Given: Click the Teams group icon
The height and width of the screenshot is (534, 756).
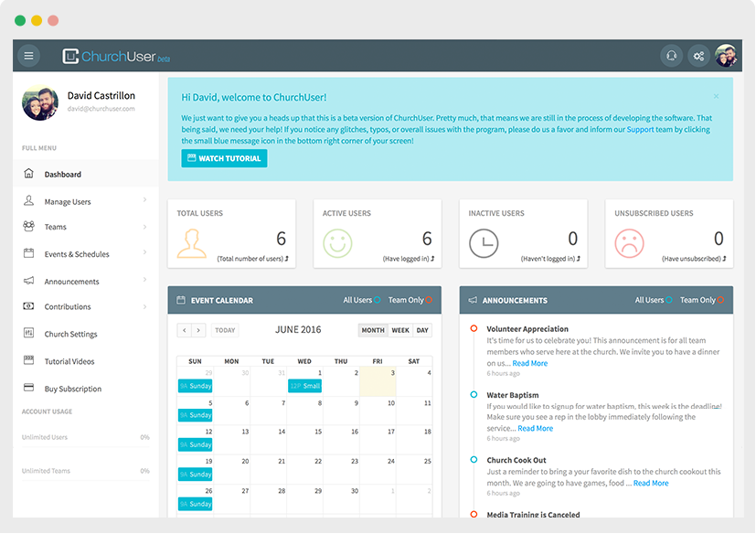Looking at the screenshot, I should (29, 226).
